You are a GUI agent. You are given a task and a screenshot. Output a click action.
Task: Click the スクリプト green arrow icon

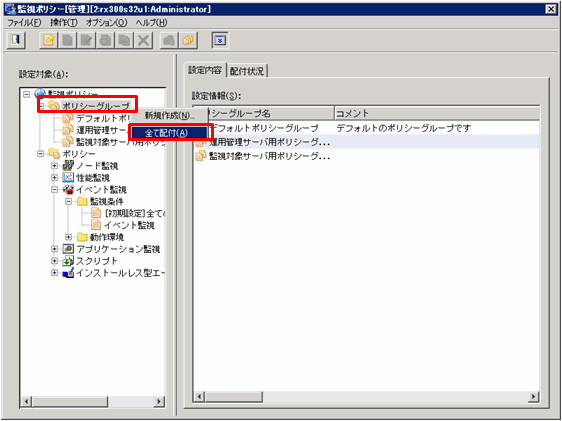[68, 261]
